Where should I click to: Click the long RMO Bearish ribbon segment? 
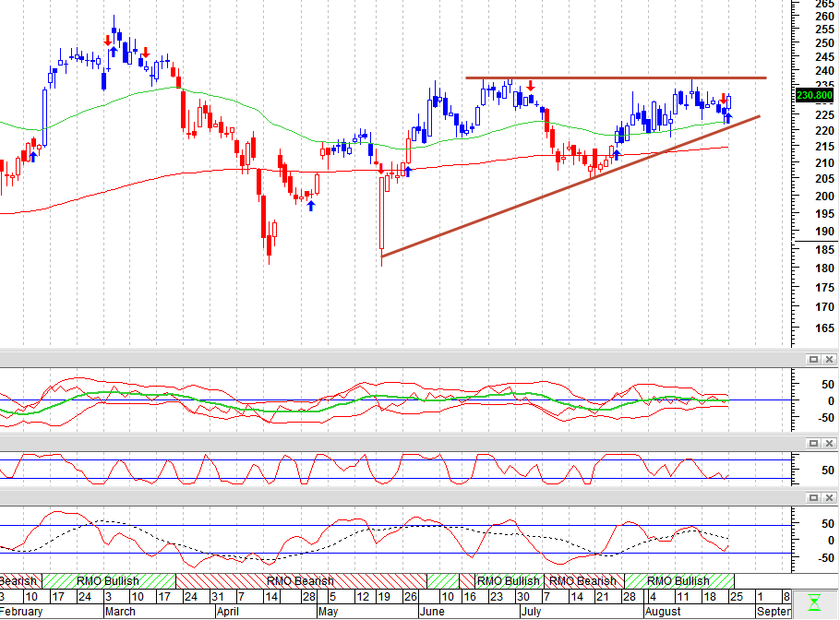[301, 581]
